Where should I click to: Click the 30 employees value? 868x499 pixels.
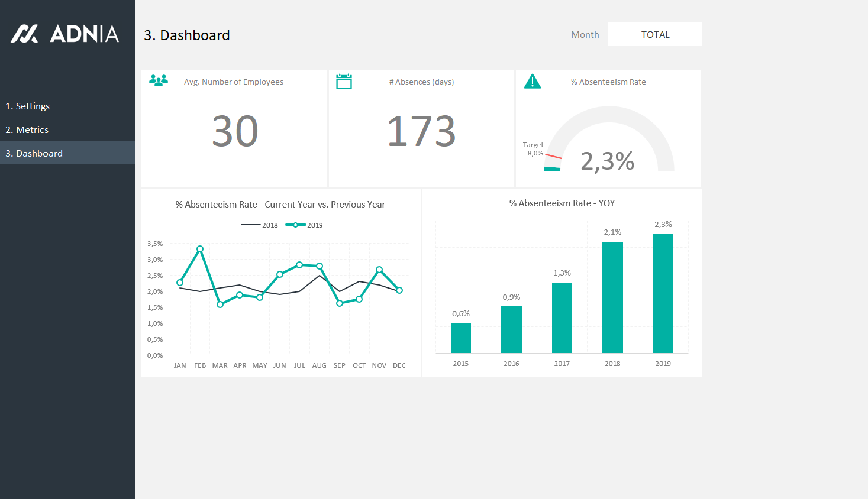coord(235,131)
